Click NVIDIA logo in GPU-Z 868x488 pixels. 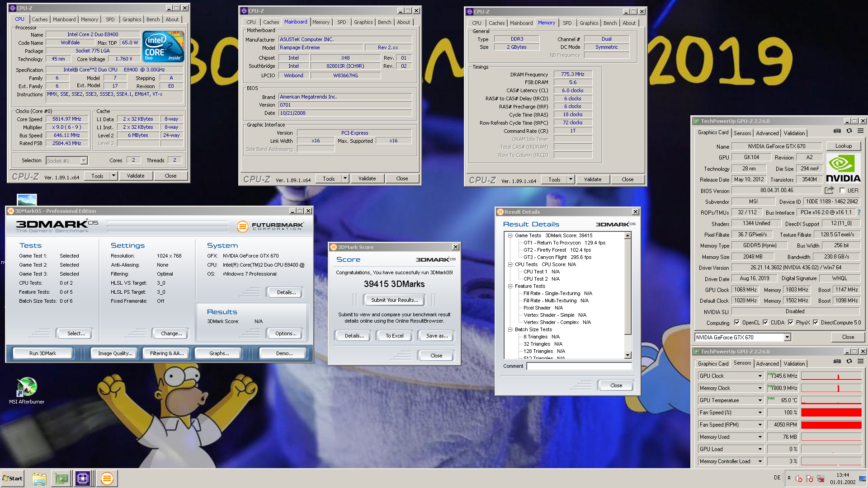click(843, 168)
